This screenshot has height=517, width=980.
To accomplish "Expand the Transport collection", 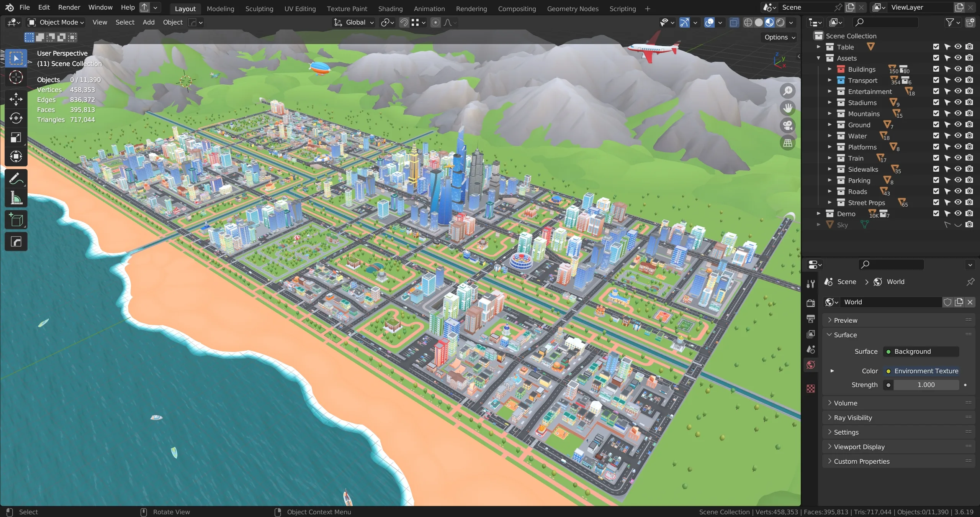I will pyautogui.click(x=829, y=80).
